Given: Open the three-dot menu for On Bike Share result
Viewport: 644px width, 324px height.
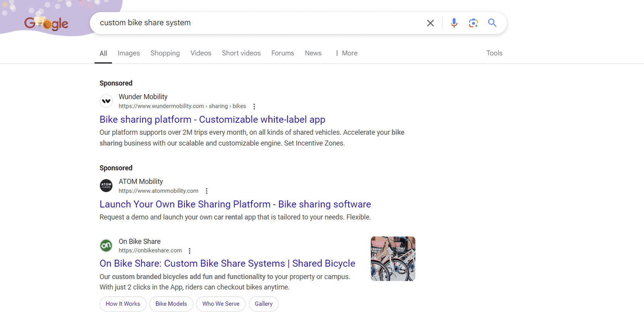Looking at the screenshot, I should (x=190, y=251).
